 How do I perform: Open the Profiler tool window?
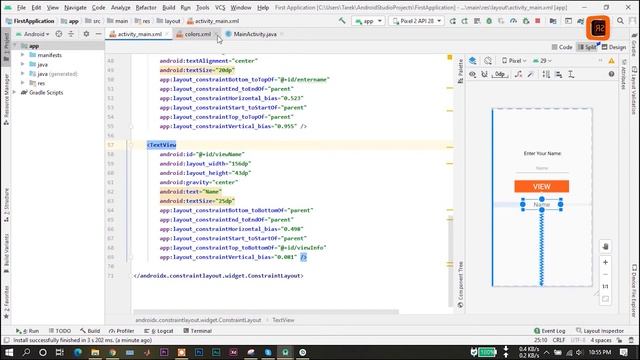[122, 331]
